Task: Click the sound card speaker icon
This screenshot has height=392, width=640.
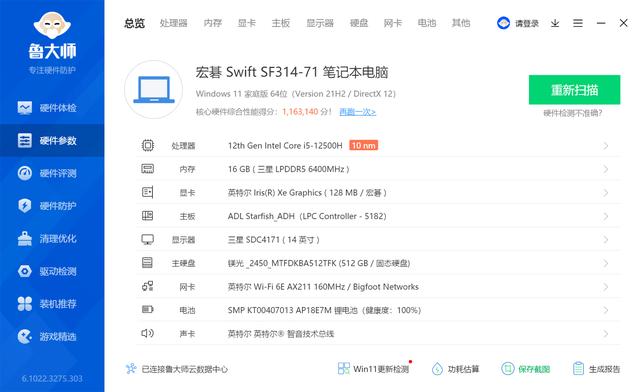Action: tap(148, 333)
